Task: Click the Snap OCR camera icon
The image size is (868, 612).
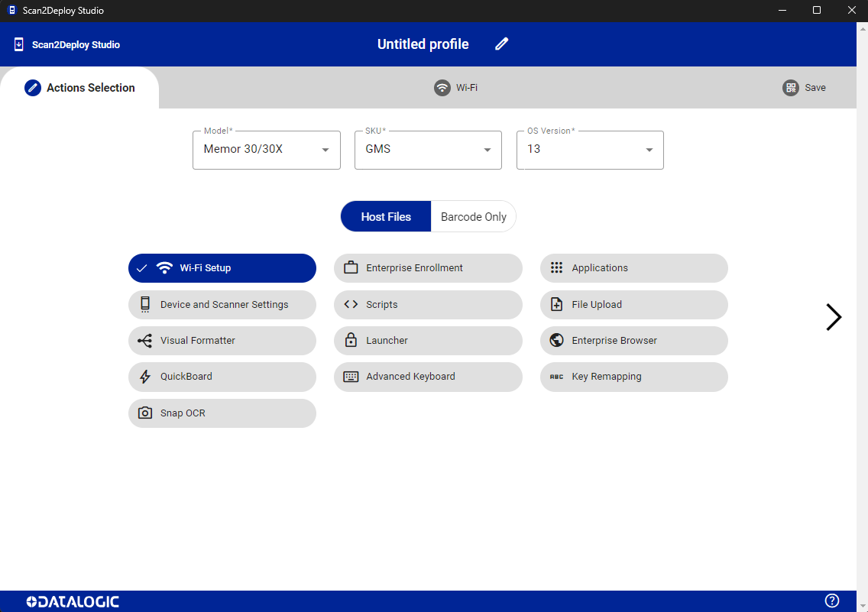Action: pos(144,413)
